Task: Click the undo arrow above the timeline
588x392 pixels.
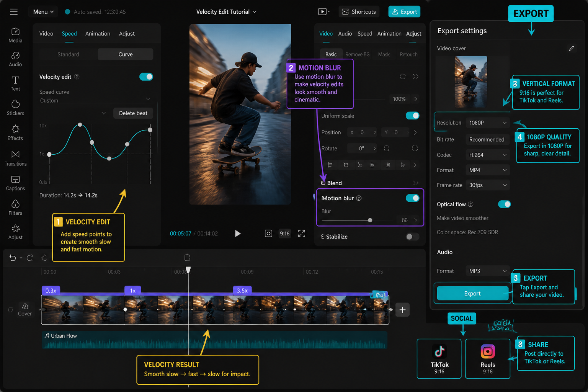Action: click(x=12, y=258)
